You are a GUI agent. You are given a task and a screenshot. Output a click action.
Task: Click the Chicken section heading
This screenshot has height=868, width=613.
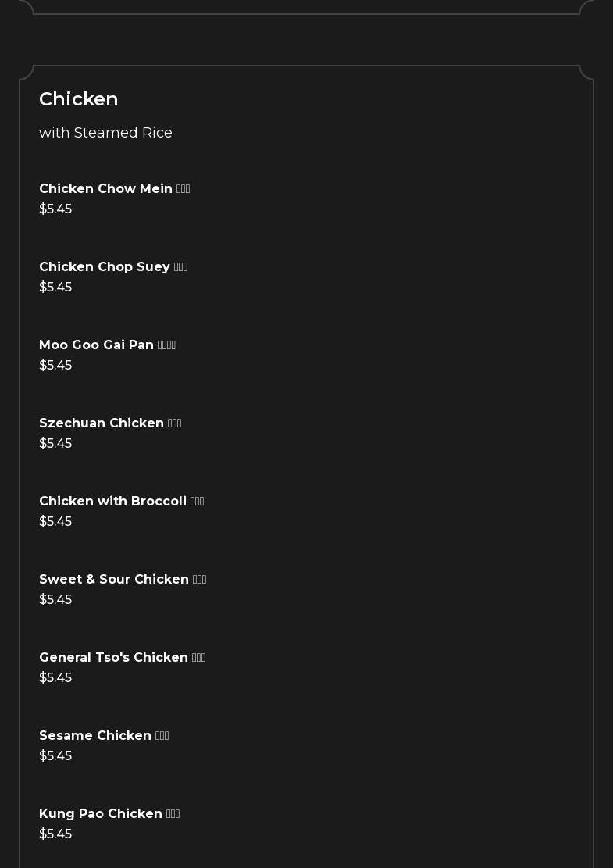[x=79, y=99]
